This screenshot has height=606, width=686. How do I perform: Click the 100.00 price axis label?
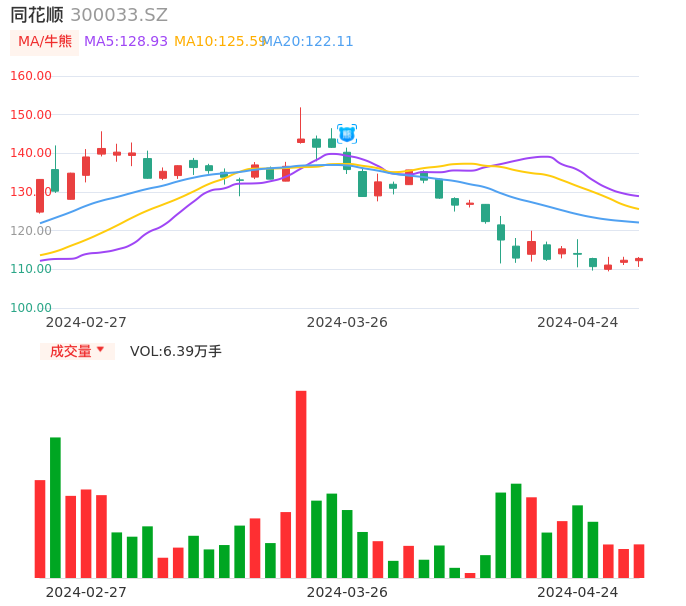point(31,308)
